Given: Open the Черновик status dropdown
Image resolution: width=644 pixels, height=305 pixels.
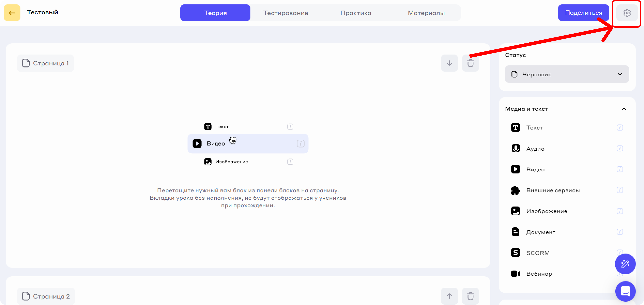Looking at the screenshot, I should [567, 74].
